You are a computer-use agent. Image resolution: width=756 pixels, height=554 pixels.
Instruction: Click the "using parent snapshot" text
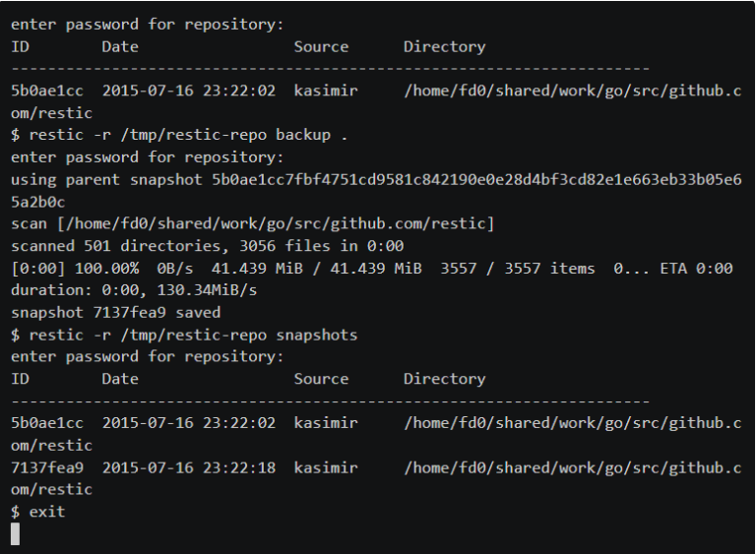pos(106,179)
